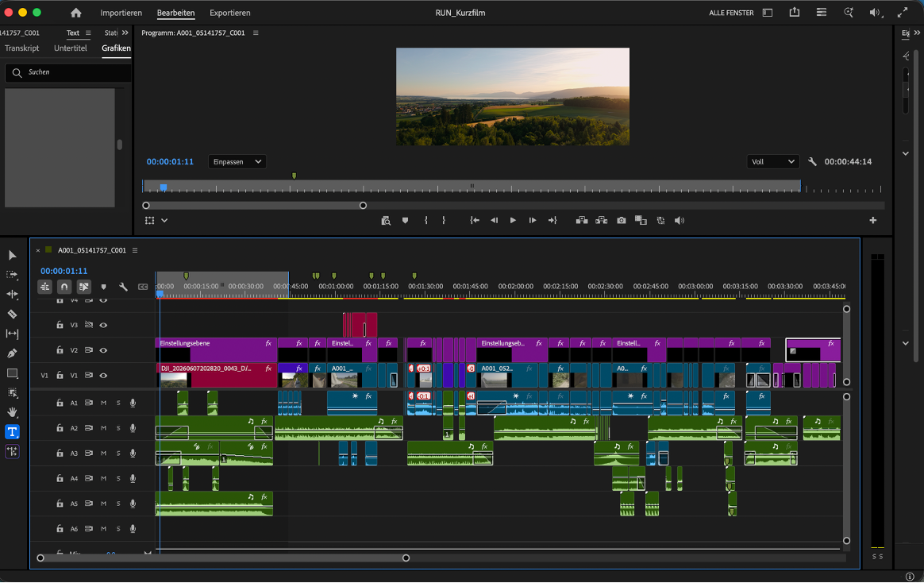924x583 pixels.
Task: Toggle insert sequences as nests button
Action: coord(44,287)
